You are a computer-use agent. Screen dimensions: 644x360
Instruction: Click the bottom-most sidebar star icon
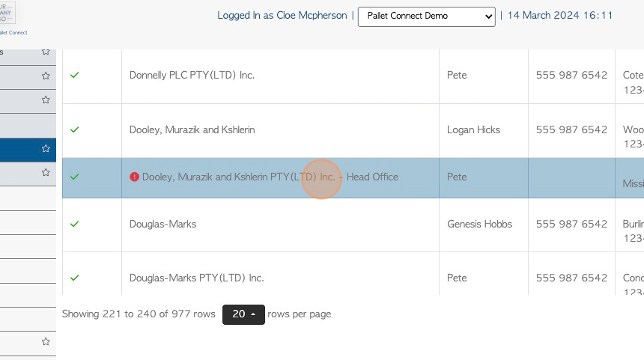[x=46, y=341]
